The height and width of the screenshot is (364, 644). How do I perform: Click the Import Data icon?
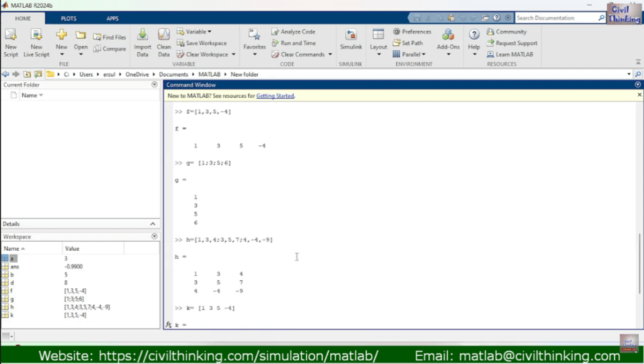pos(143,35)
